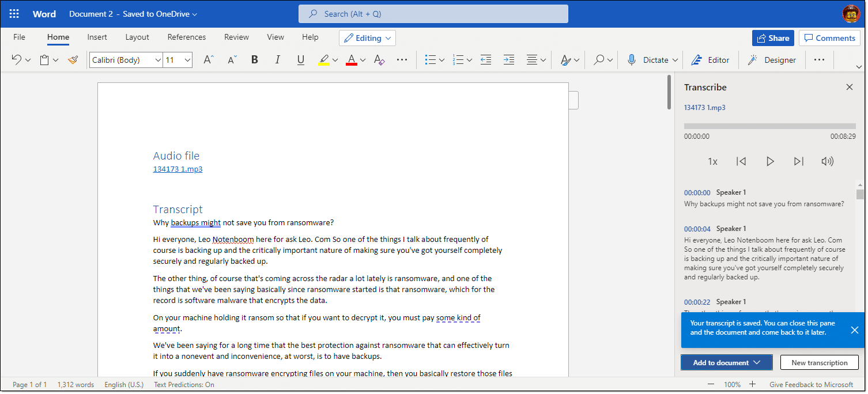Click the audio playback progress bar
The image size is (868, 394).
pyautogui.click(x=769, y=126)
